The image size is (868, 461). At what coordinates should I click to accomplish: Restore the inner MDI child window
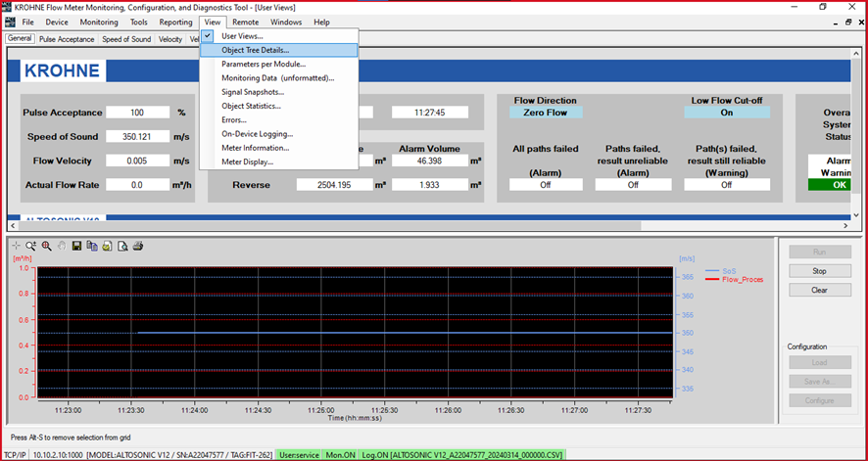coord(848,23)
